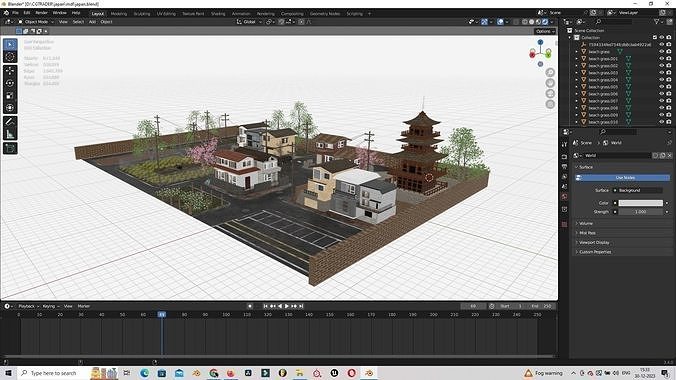This screenshot has height=380, width=676.
Task: Open the Scene properties tab
Action: coord(564,186)
